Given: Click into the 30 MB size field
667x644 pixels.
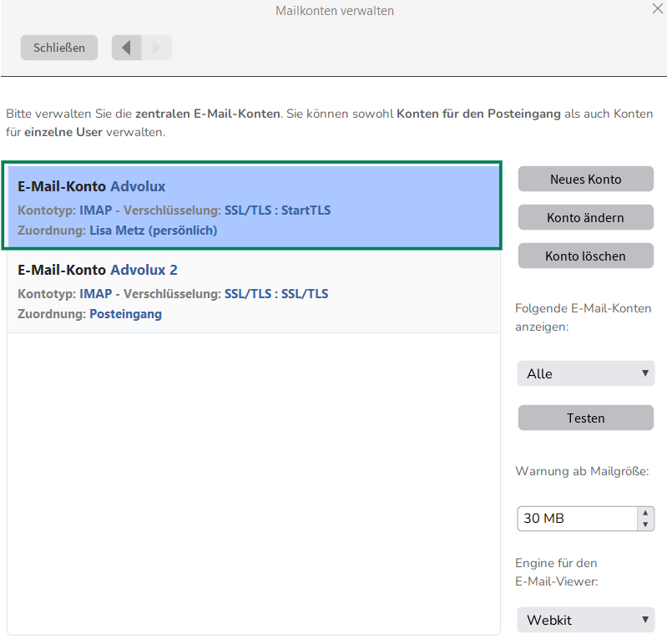Looking at the screenshot, I should (x=576, y=519).
